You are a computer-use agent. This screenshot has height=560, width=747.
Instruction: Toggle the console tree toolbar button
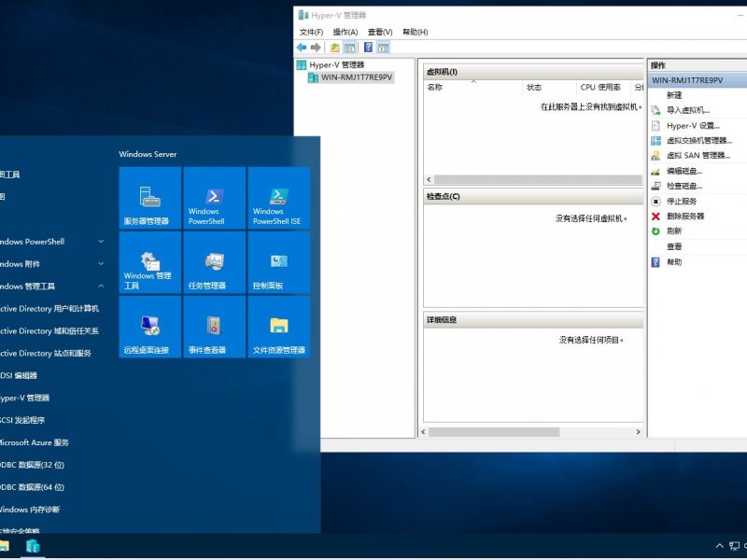tap(349, 48)
